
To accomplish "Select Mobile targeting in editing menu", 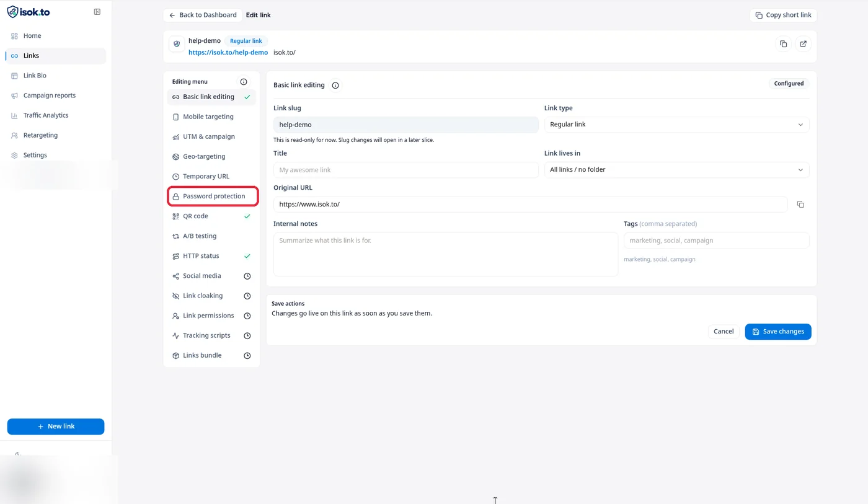I will [x=211, y=117].
